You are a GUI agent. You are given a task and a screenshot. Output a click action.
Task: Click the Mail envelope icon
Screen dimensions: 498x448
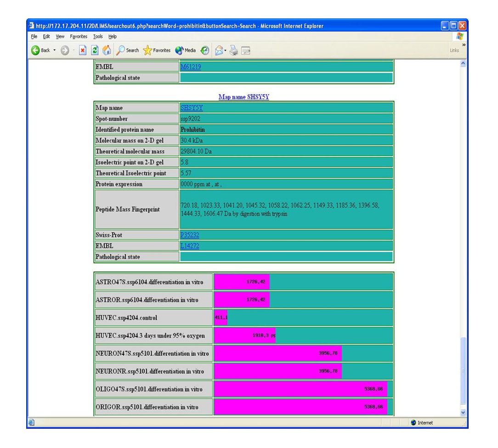click(219, 50)
